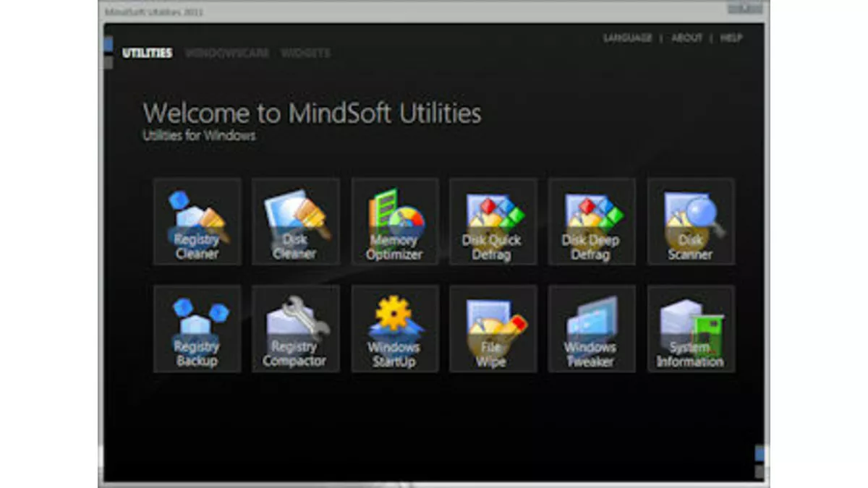Select the Registry Compactor tool
This screenshot has width=868, height=488.
[x=295, y=329]
